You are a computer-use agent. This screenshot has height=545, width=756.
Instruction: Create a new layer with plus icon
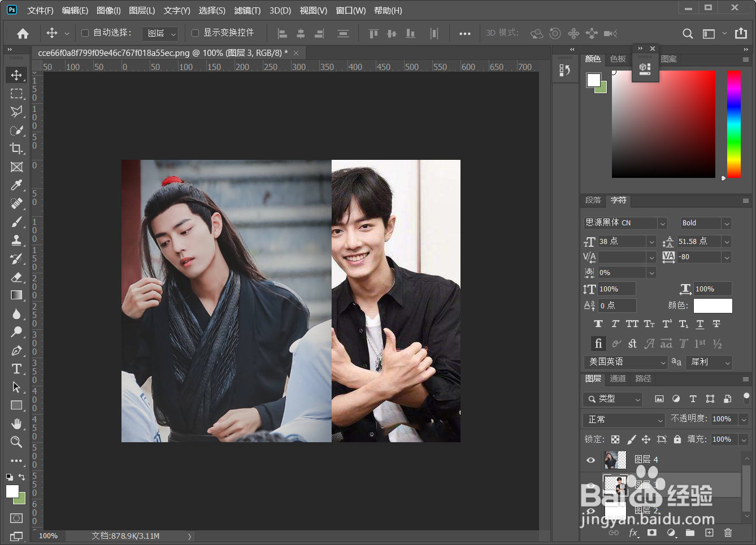[709, 533]
